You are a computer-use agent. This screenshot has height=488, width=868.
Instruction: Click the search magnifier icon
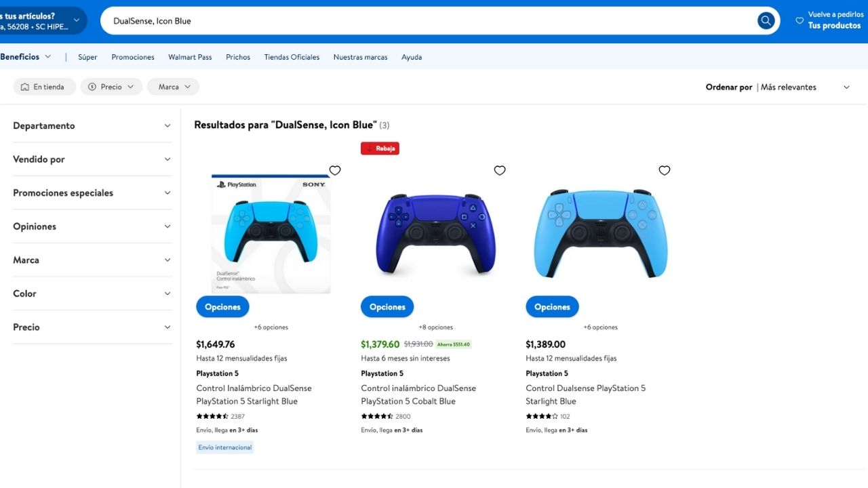pyautogui.click(x=766, y=20)
